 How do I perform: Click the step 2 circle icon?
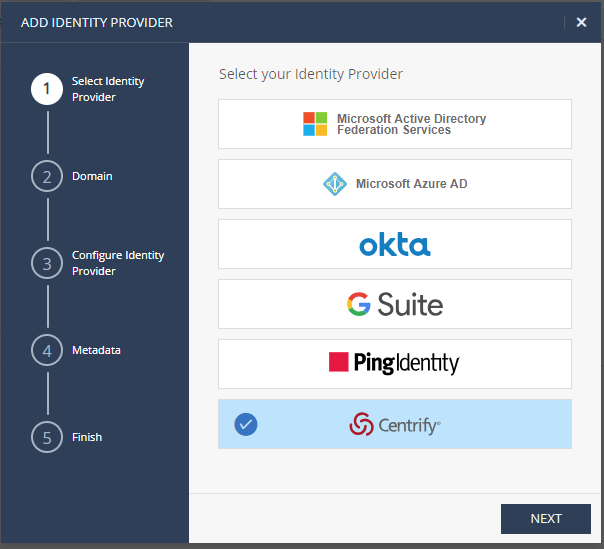(x=47, y=176)
